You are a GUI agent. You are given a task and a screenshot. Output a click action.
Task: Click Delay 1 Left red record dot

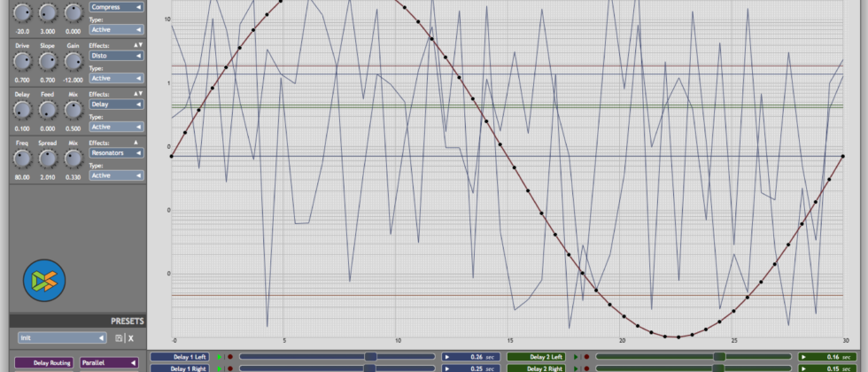(229, 357)
